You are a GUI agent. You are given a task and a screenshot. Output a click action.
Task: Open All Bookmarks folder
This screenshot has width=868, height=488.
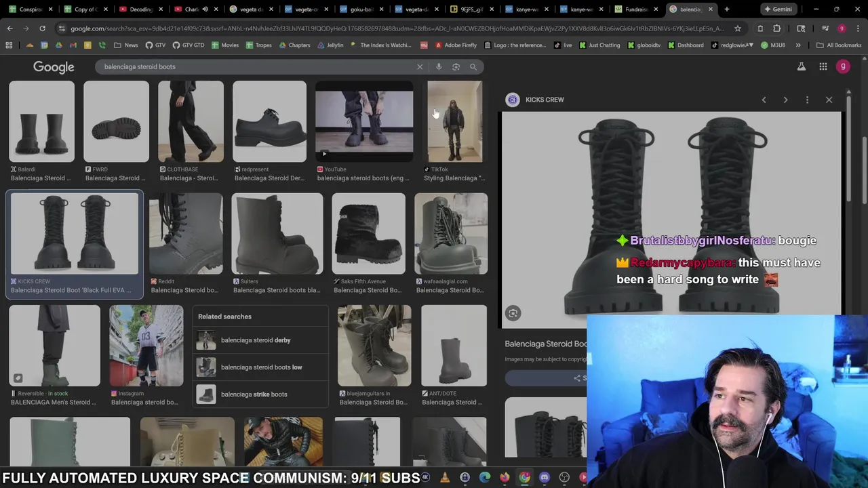tap(839, 45)
